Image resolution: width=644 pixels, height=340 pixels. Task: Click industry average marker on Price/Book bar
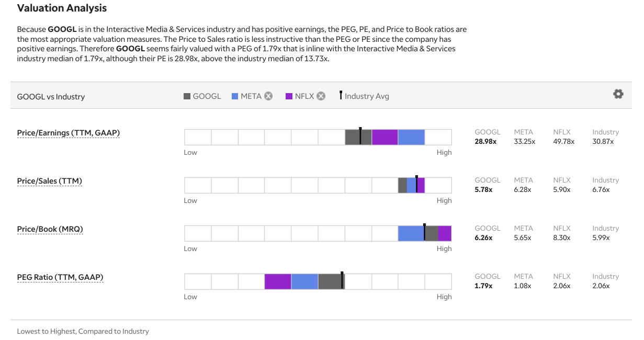(x=424, y=232)
